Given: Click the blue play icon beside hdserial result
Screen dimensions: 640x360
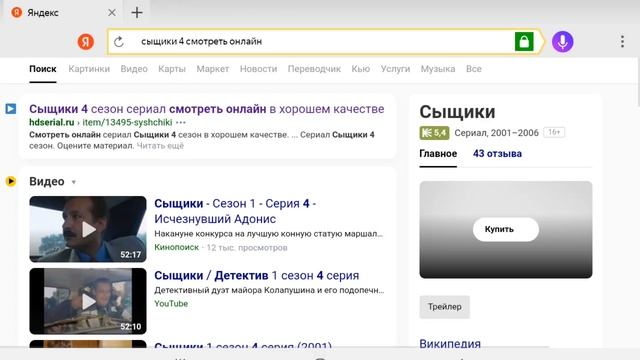Looking at the screenshot, I should [x=11, y=109].
